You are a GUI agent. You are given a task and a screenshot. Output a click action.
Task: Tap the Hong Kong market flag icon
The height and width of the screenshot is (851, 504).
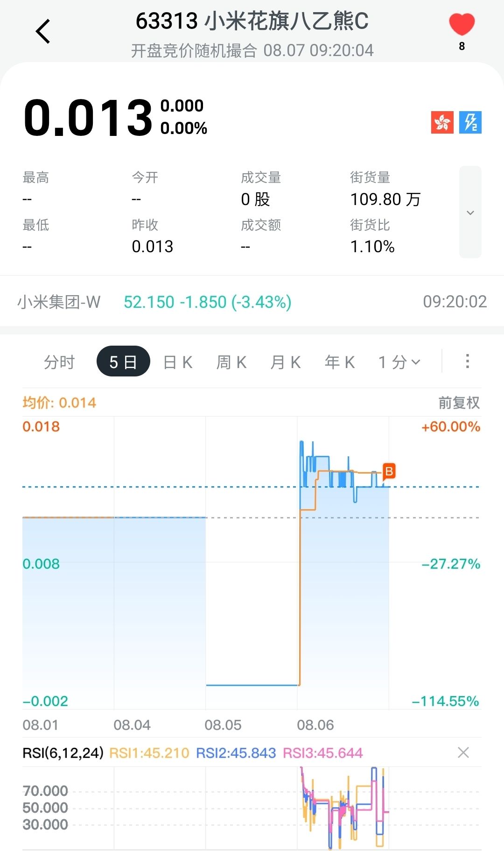coord(442,122)
